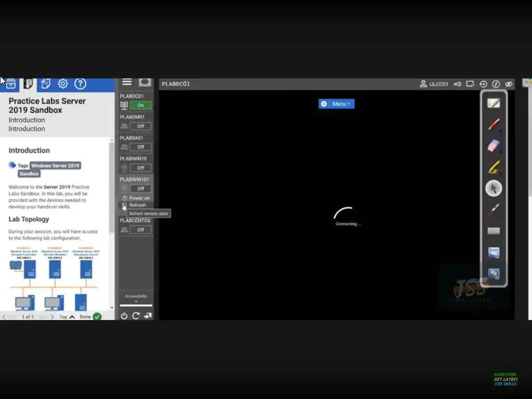Screen dimensions: 532x399
Task: Click the PLABWIN10 device icon
Action: [124, 168]
